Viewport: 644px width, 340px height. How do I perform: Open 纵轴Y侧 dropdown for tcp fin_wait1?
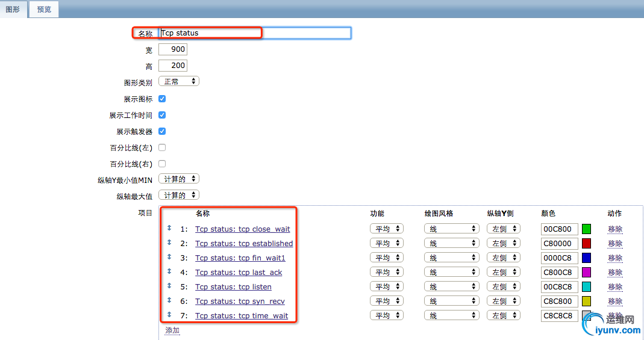(x=504, y=258)
